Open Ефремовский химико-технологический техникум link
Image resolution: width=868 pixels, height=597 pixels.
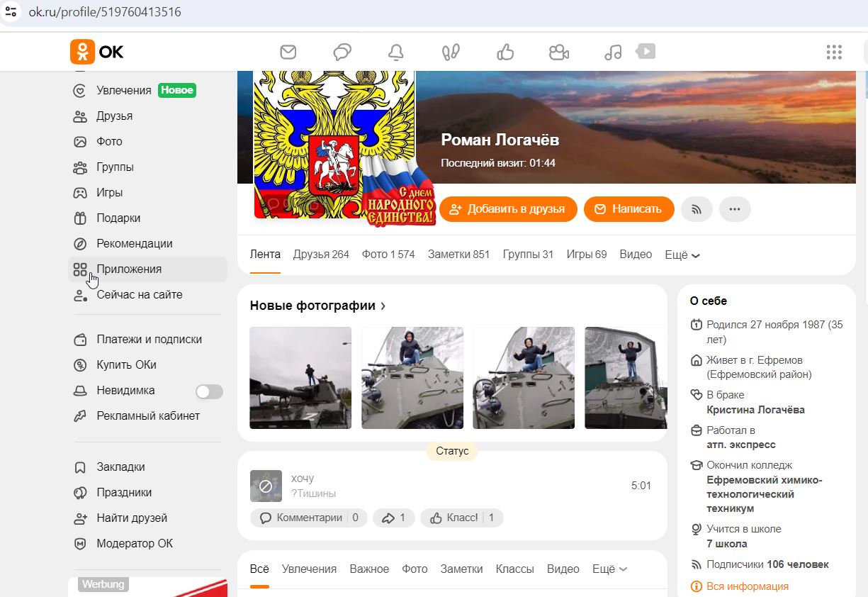[765, 494]
